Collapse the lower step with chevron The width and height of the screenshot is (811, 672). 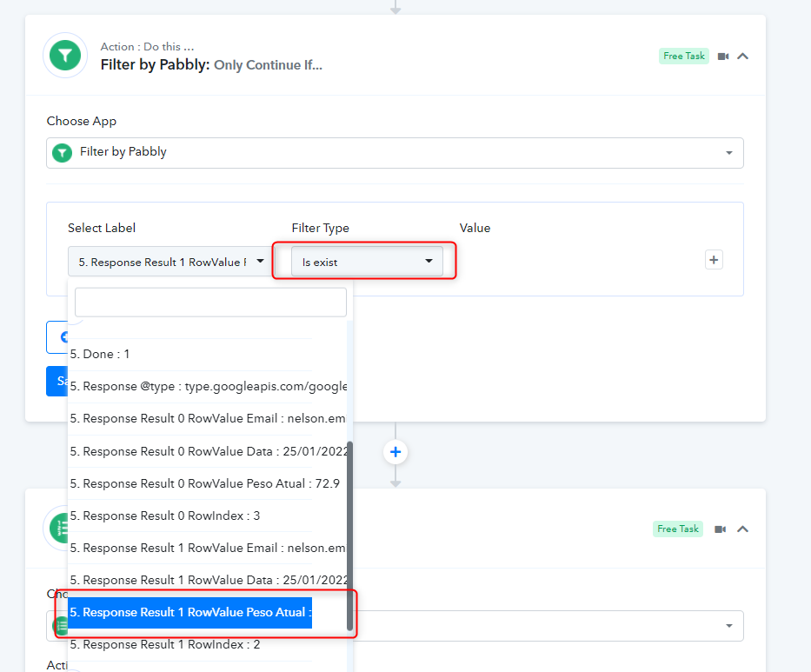click(742, 529)
